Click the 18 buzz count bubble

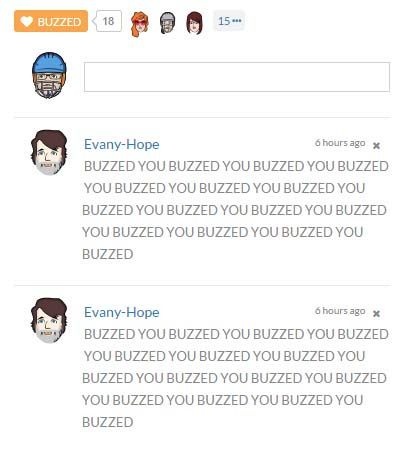[108, 21]
